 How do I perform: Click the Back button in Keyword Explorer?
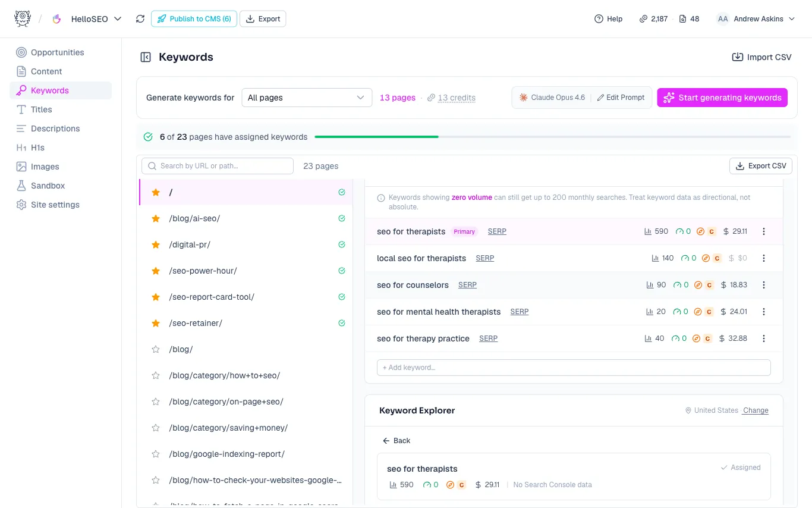point(396,441)
